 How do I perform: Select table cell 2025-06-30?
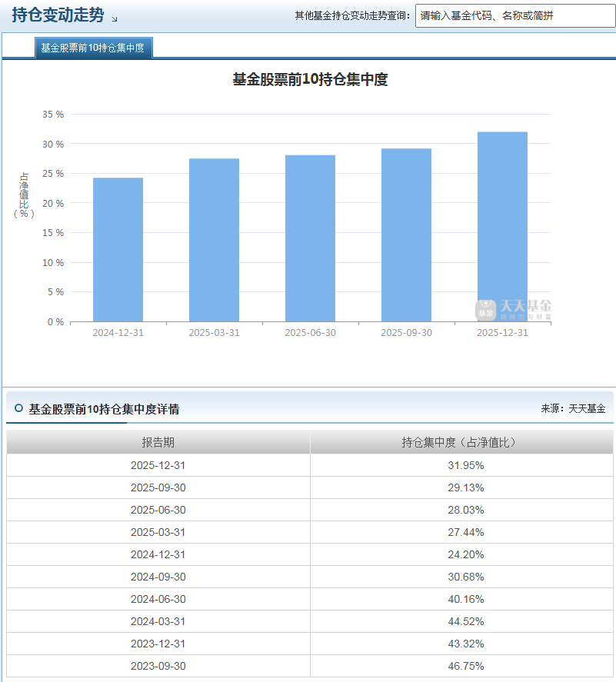tap(158, 510)
